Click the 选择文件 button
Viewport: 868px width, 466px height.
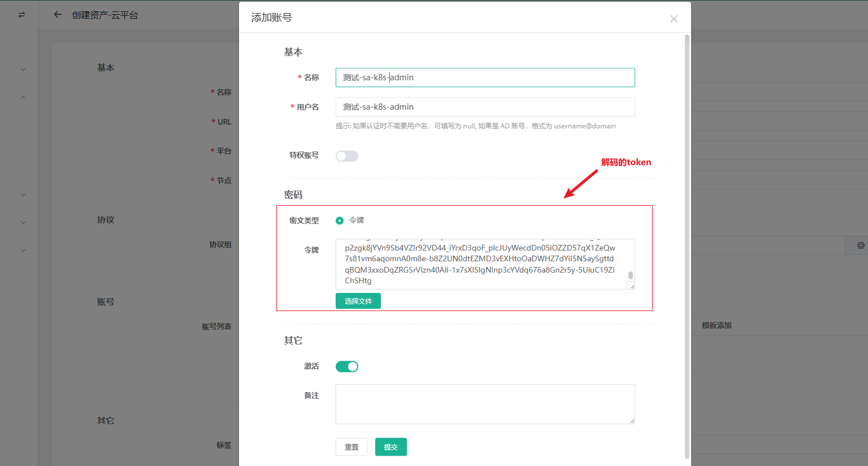point(358,301)
